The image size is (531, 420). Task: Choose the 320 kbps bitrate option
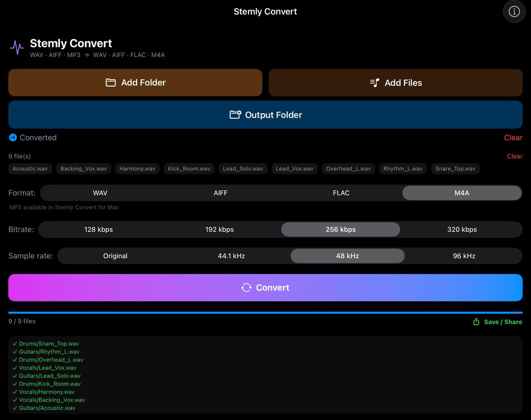(x=462, y=229)
